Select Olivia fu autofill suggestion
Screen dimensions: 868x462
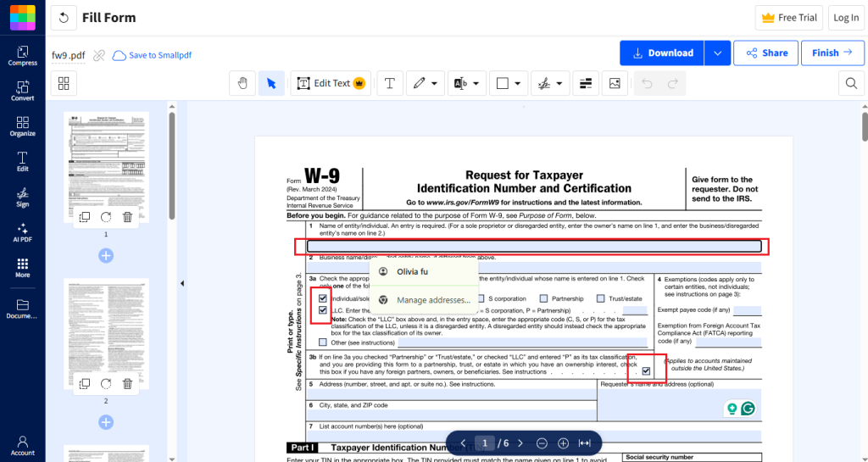[424, 271]
